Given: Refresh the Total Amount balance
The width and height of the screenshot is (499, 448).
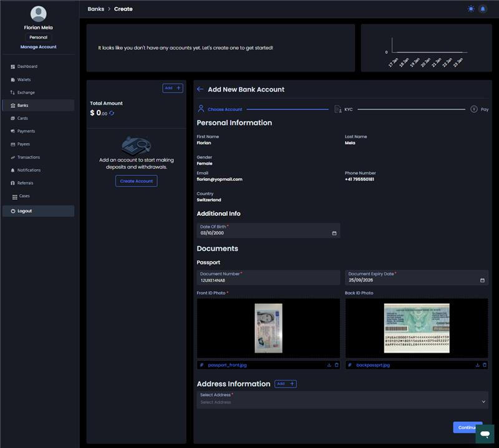Looking at the screenshot, I should 112,114.
